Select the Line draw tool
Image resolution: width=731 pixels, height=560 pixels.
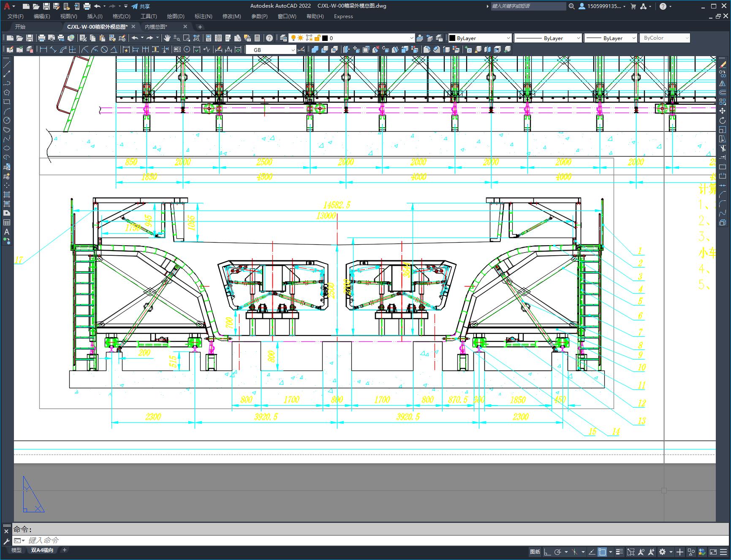7,65
